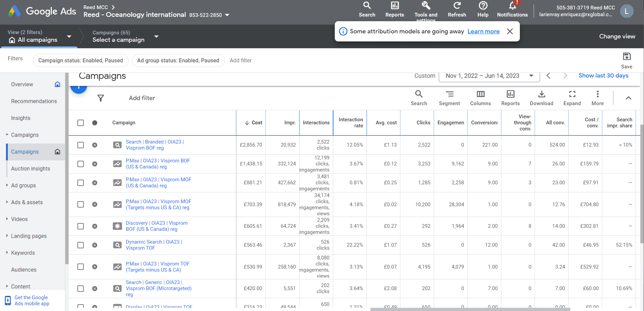Open the Help menu icon
644x311 pixels.
483,6
